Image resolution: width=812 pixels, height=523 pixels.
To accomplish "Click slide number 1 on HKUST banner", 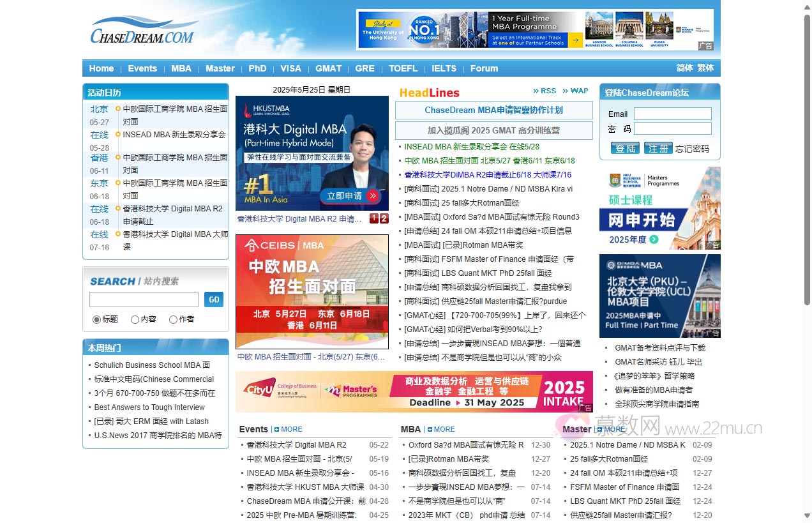I will 374,219.
